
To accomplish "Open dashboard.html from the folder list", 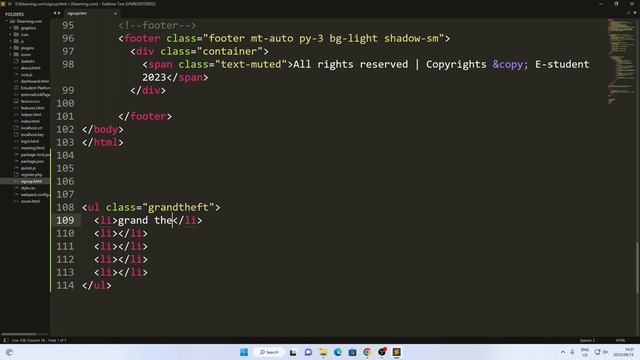I will tap(35, 81).
